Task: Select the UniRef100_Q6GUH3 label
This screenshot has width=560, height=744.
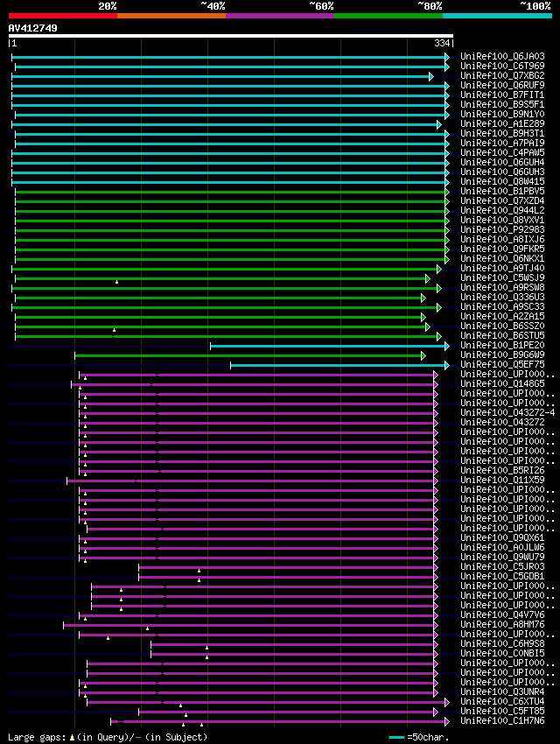Action: point(502,172)
